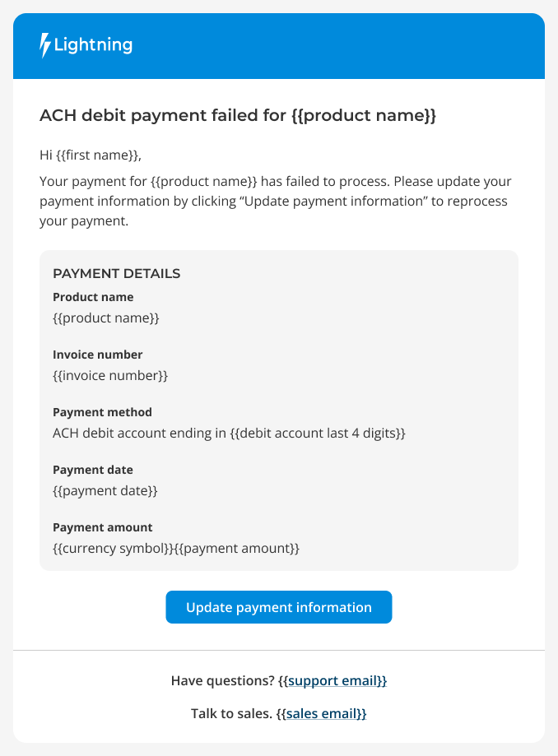The width and height of the screenshot is (558, 756).
Task: Click the payment date placeholder value
Action: pyautogui.click(x=105, y=491)
